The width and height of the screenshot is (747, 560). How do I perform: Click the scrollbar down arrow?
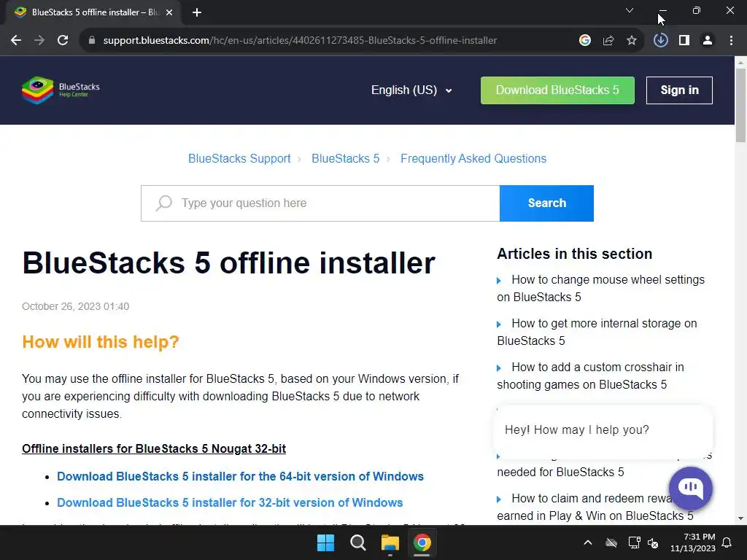pyautogui.click(x=740, y=518)
